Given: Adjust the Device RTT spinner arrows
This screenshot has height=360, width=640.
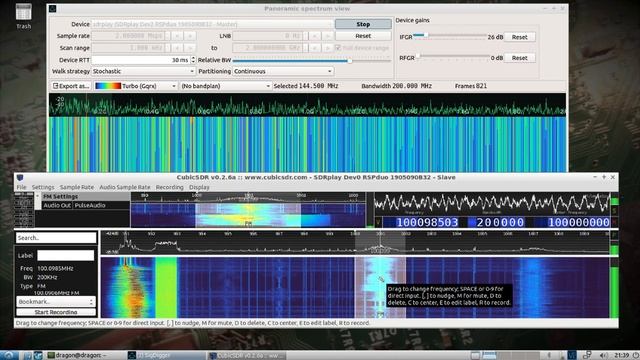Looking at the screenshot, I should tap(193, 60).
